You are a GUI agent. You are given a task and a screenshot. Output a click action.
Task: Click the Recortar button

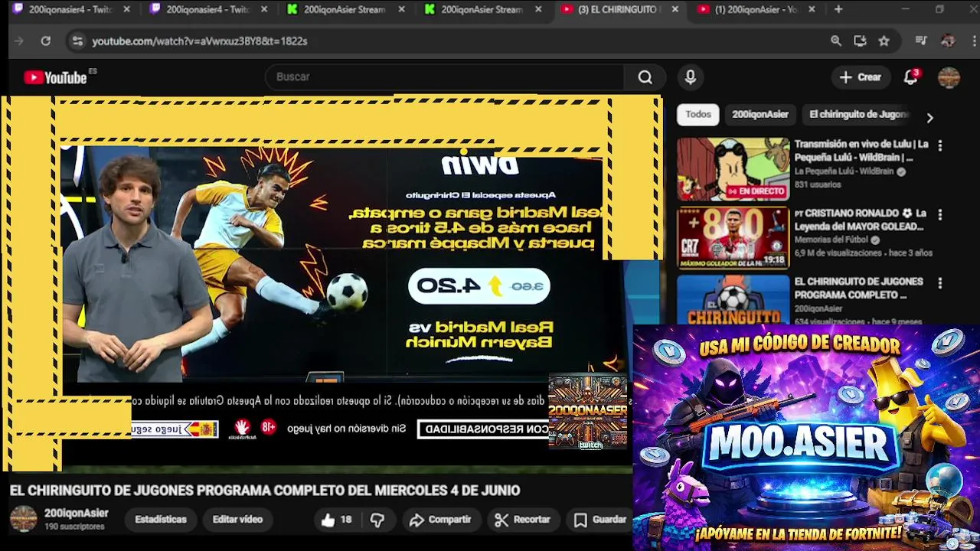coord(523,520)
